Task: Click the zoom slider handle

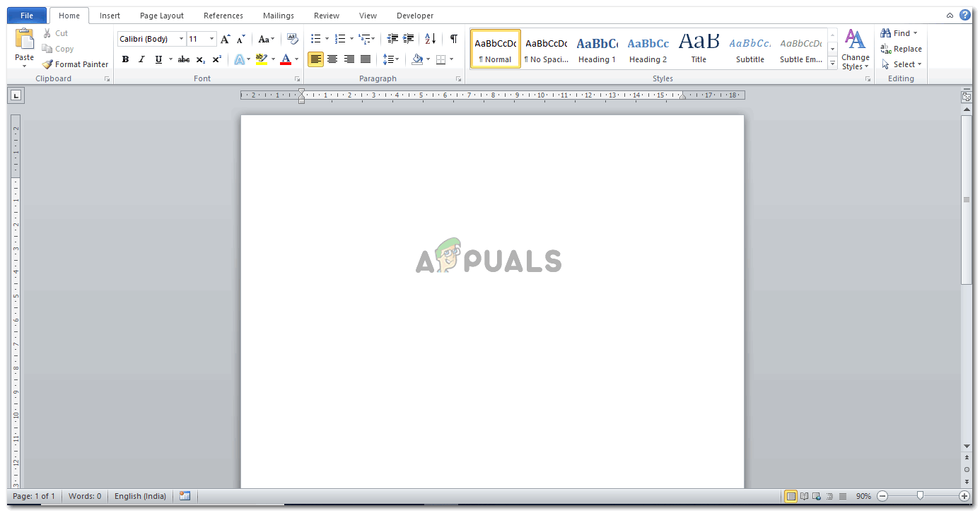Action: [x=920, y=496]
